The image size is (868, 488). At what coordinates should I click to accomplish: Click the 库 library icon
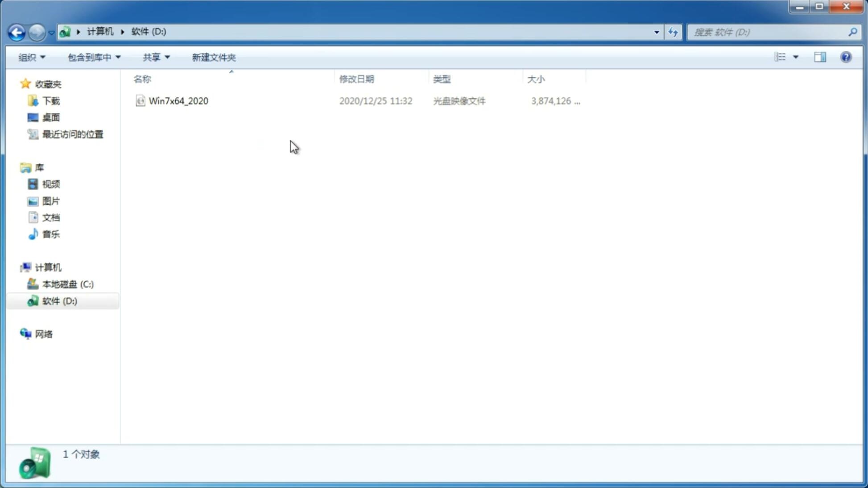click(25, 167)
